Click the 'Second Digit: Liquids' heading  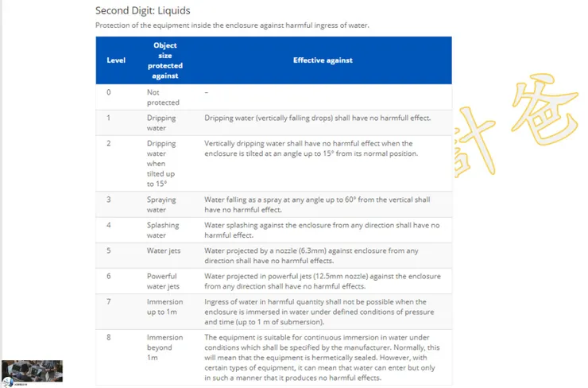(x=142, y=11)
